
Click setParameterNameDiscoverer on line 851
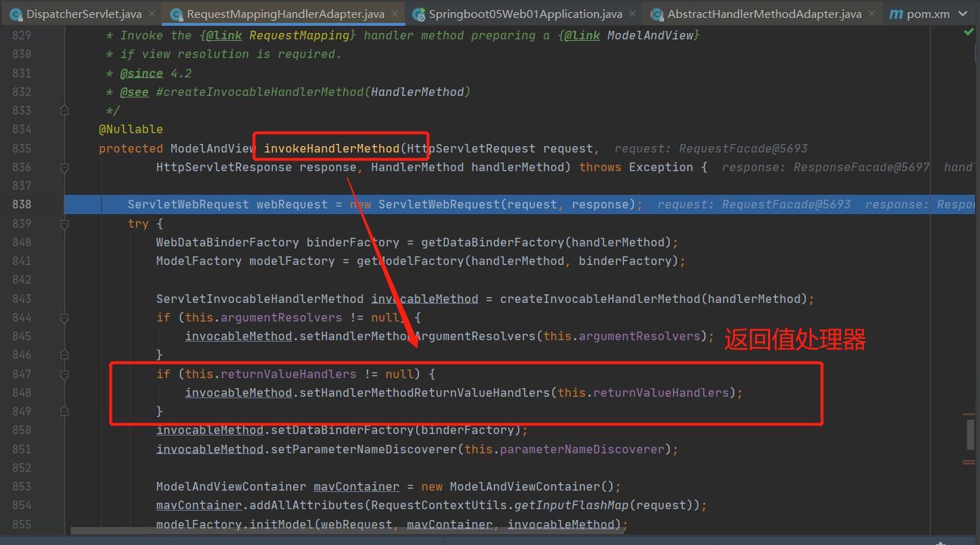[364, 449]
